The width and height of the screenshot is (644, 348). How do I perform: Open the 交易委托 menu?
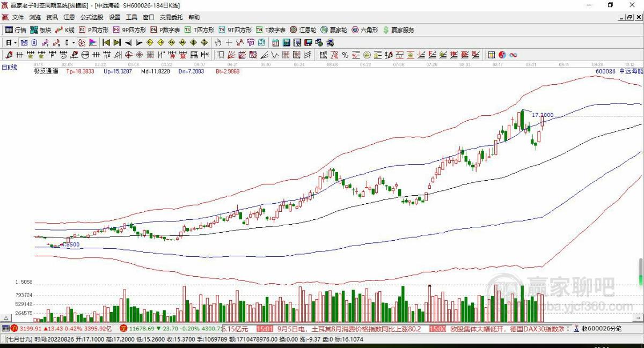(x=171, y=18)
